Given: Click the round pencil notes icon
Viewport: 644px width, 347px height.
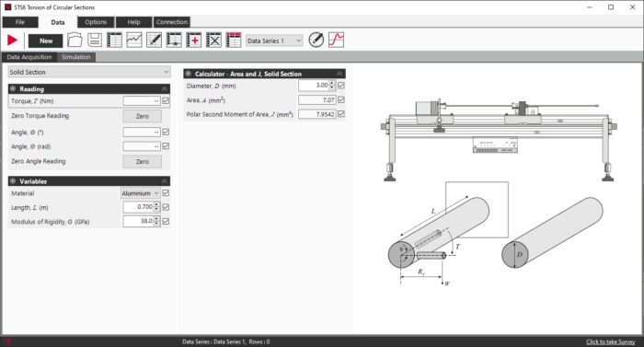Looking at the screenshot, I should pos(316,40).
